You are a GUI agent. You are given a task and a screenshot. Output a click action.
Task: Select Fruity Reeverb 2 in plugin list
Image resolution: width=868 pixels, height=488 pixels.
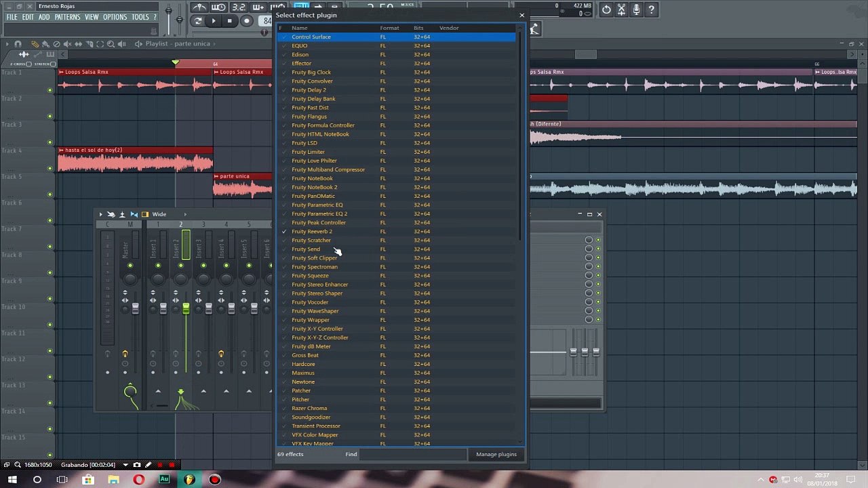pos(397,231)
